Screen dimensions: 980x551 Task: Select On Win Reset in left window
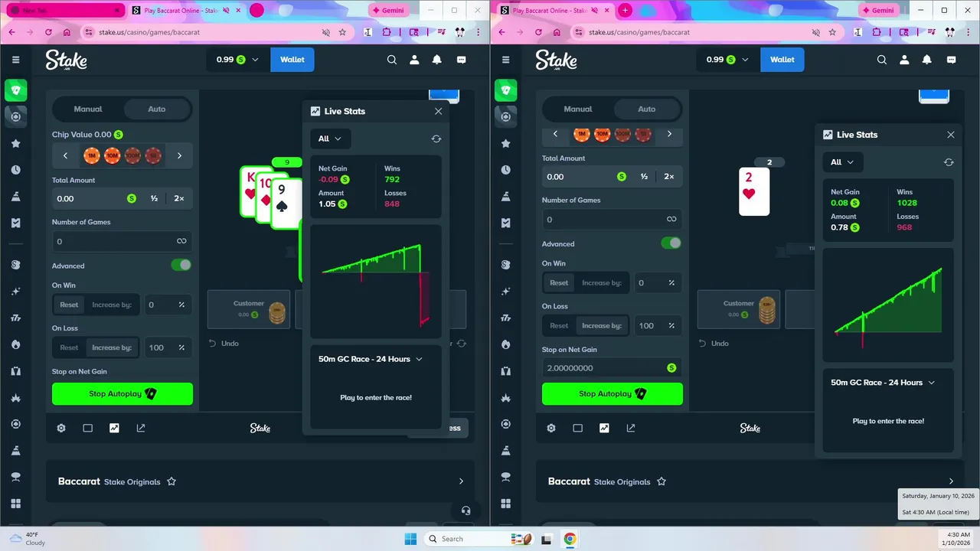click(x=69, y=305)
